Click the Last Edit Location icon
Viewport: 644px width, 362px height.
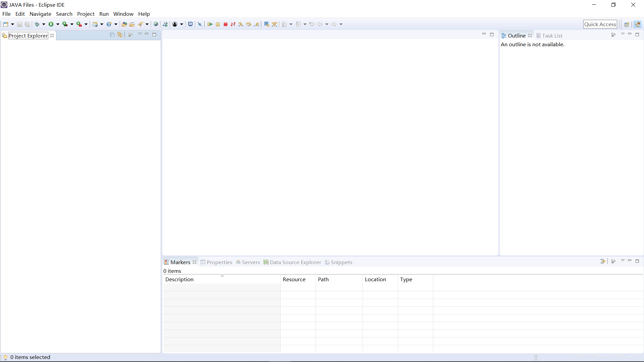pyautogui.click(x=312, y=24)
